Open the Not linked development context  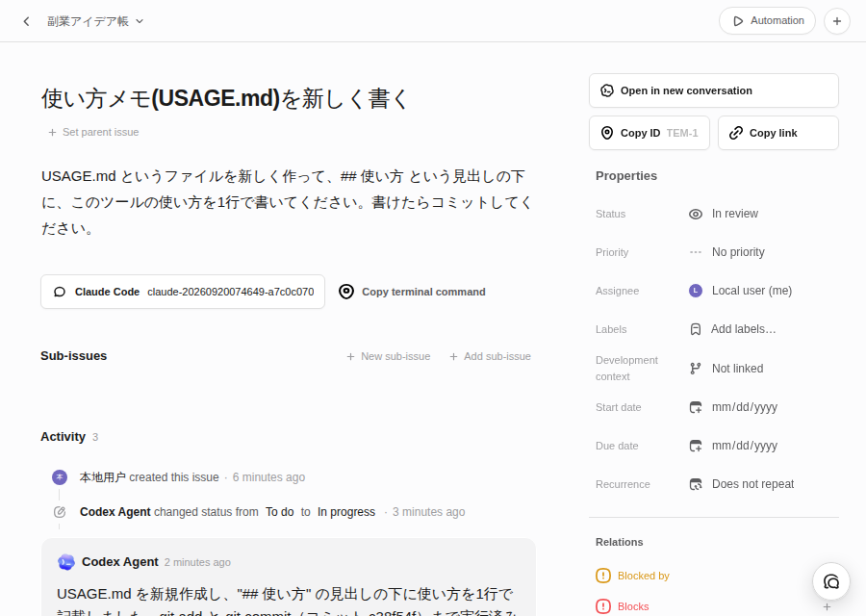726,369
